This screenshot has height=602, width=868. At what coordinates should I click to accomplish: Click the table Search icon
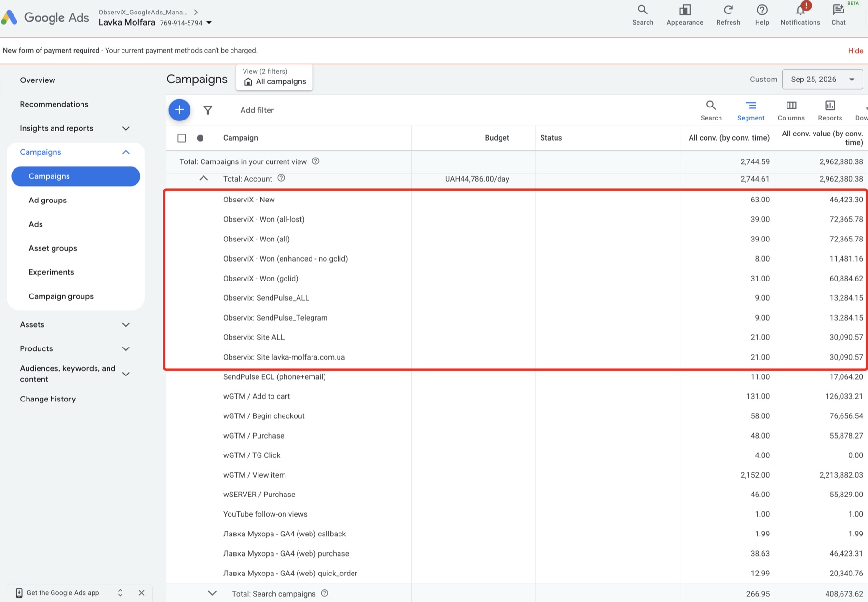[711, 111]
